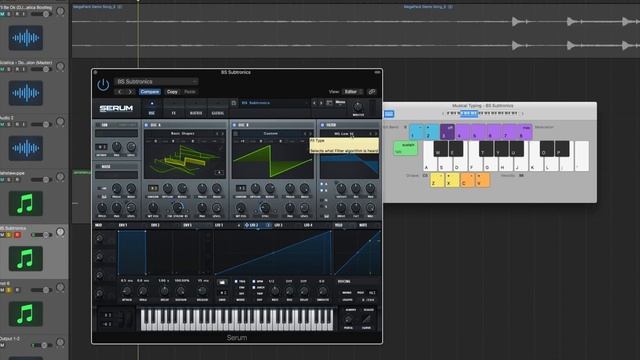Open the filter type MG Low dropdown
Screen dimensions: 640x360
tap(344, 133)
